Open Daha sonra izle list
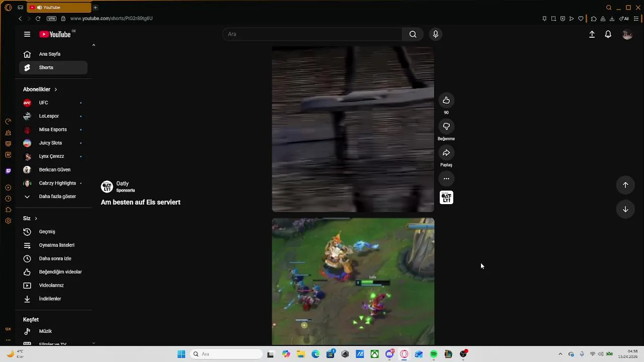Image resolution: width=644 pixels, height=362 pixels. pos(53,258)
